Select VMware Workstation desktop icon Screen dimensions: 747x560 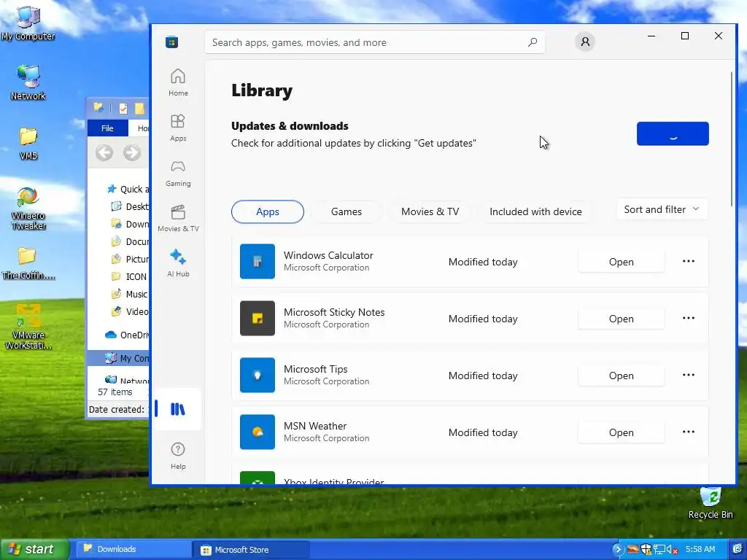click(x=28, y=327)
